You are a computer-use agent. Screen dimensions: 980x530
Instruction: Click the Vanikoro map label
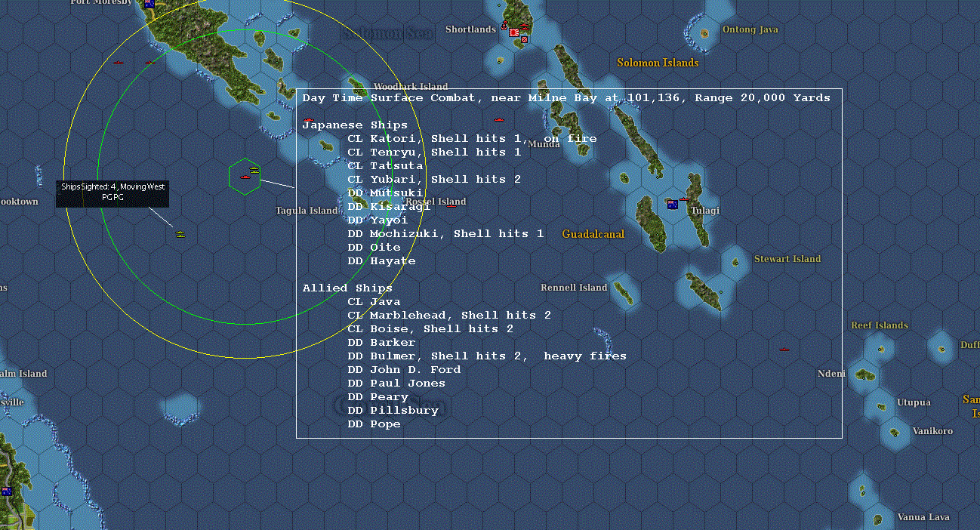click(932, 431)
